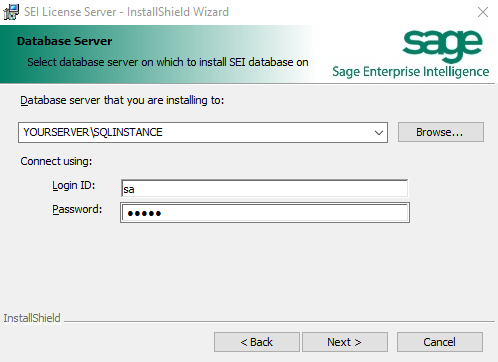Click the InstallShield brand text
Screen dimensions: 498x362
[32, 318]
